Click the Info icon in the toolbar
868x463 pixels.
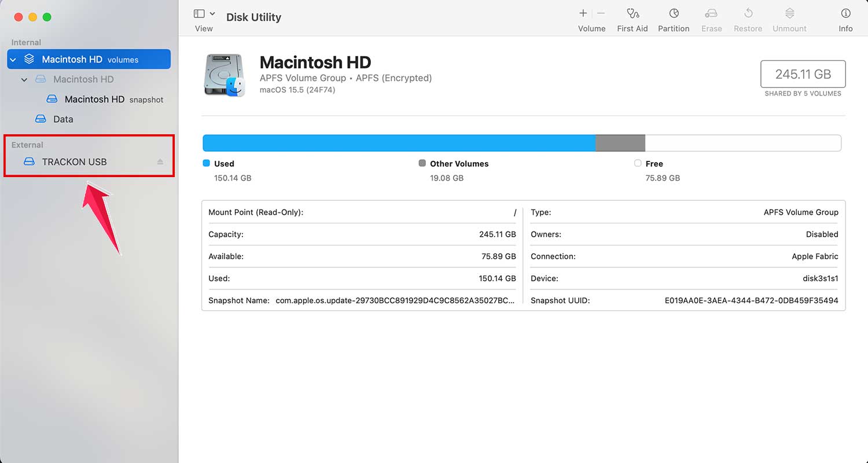pos(845,17)
